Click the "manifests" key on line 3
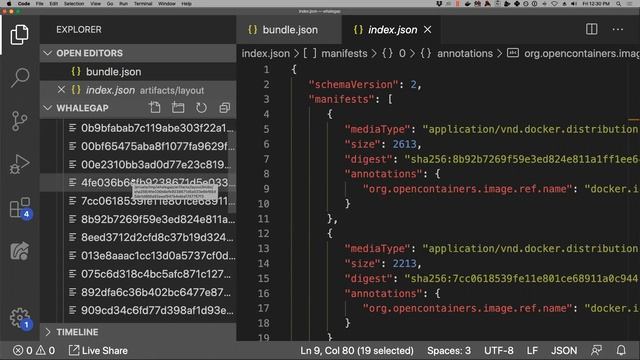 point(342,99)
